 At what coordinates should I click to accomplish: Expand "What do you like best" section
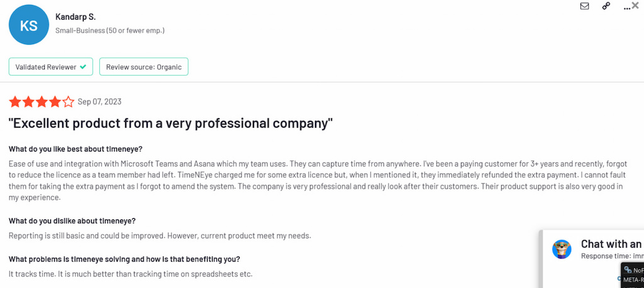pyautogui.click(x=75, y=149)
